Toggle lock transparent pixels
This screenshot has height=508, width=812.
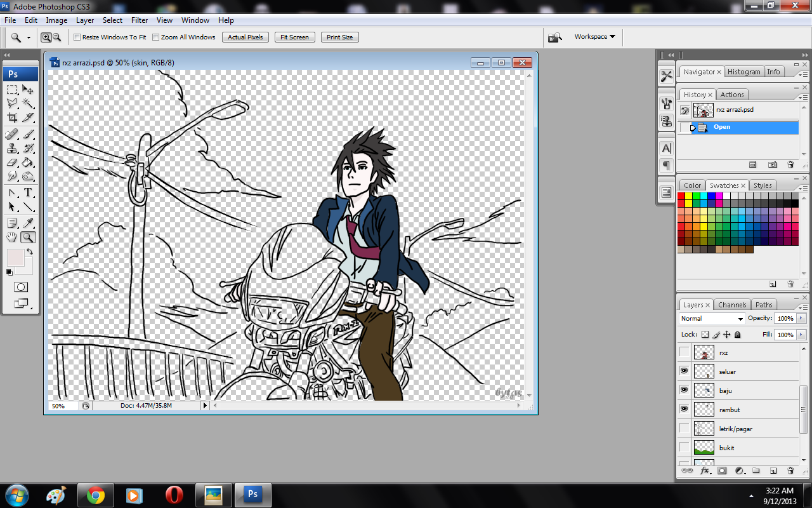click(x=705, y=335)
